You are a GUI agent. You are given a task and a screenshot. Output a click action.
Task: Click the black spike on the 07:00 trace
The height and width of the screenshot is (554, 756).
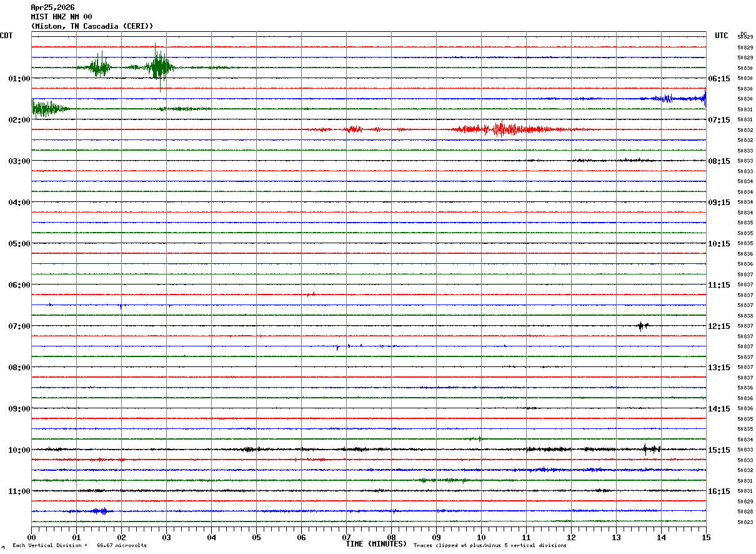642,325
